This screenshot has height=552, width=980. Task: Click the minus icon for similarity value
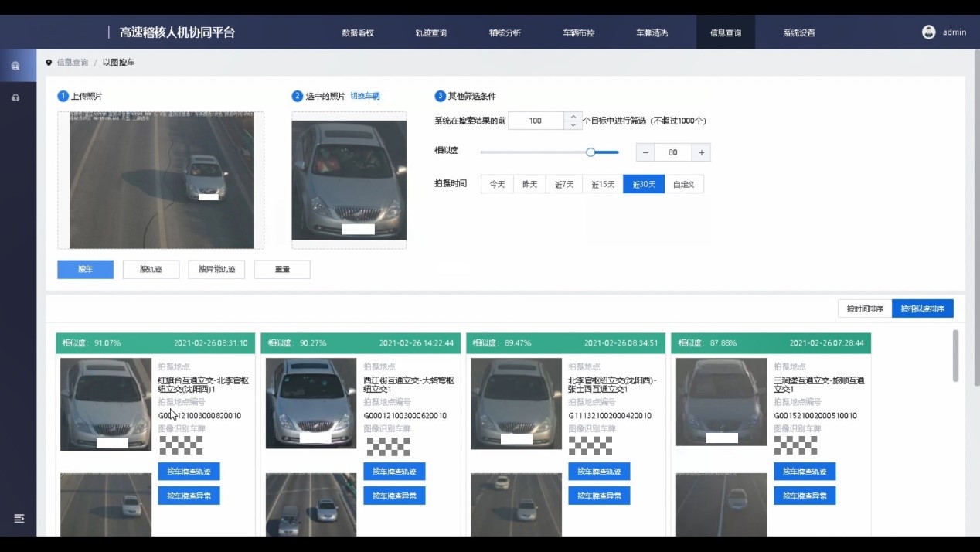(x=645, y=152)
